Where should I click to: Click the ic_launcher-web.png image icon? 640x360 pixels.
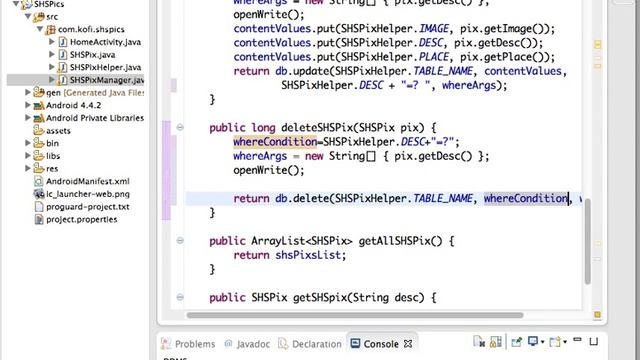(39, 194)
